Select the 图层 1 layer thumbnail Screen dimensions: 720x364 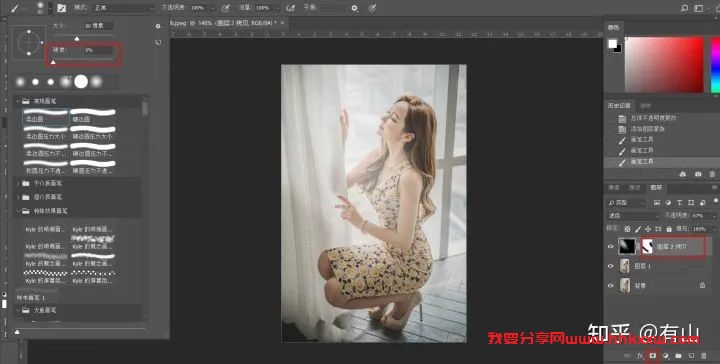coord(625,266)
